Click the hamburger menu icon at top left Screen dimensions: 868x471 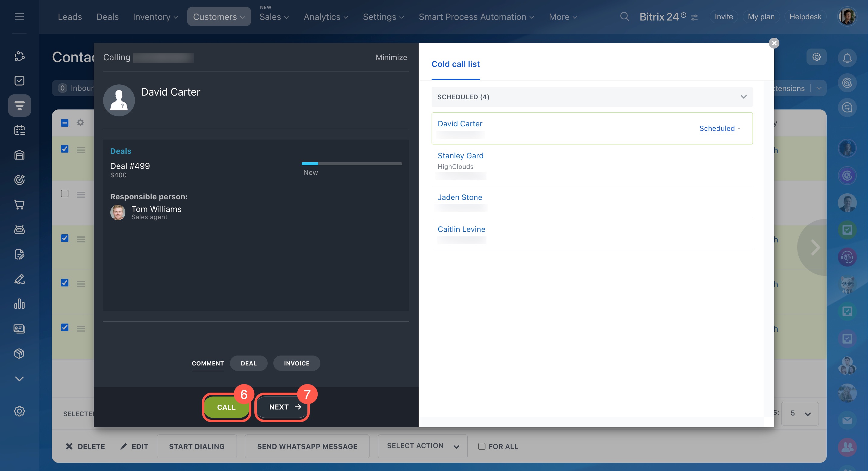click(20, 17)
